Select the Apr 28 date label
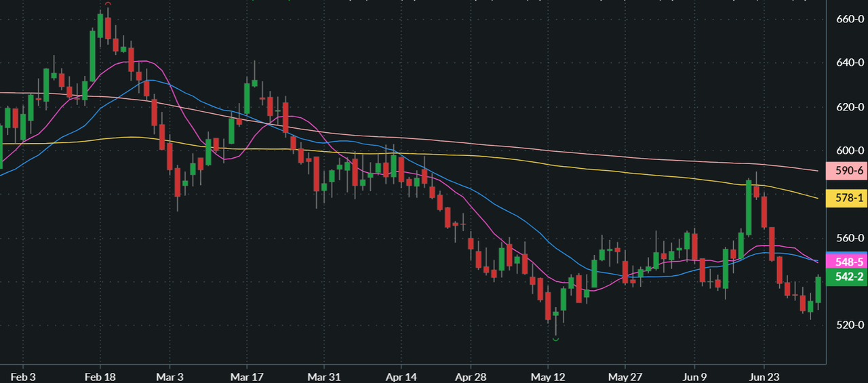 click(x=472, y=376)
